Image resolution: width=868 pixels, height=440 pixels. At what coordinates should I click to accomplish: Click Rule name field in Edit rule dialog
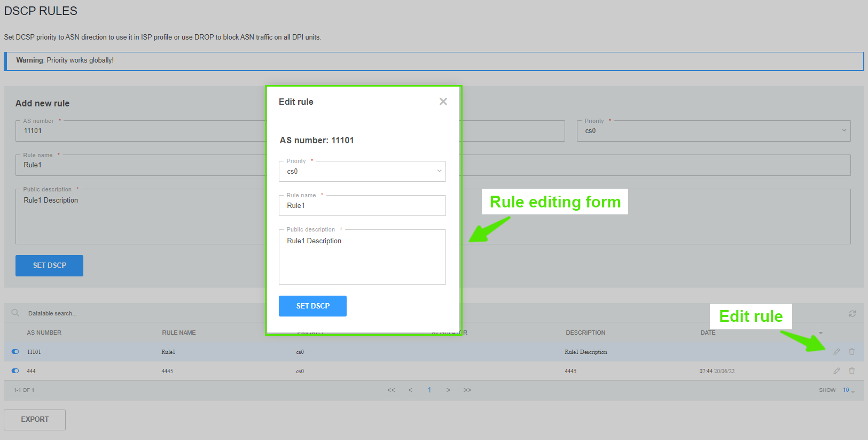tap(362, 206)
